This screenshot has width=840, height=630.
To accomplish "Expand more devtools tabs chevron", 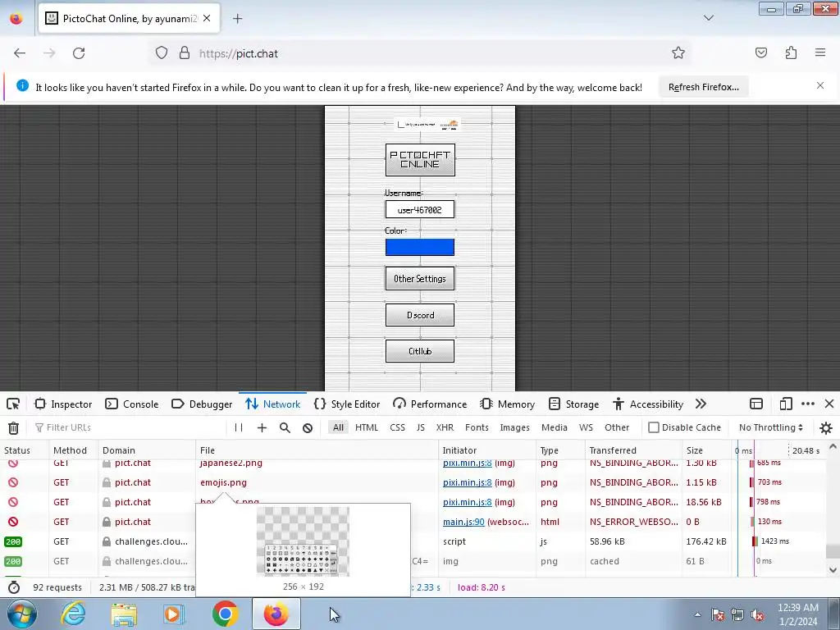I will [701, 404].
